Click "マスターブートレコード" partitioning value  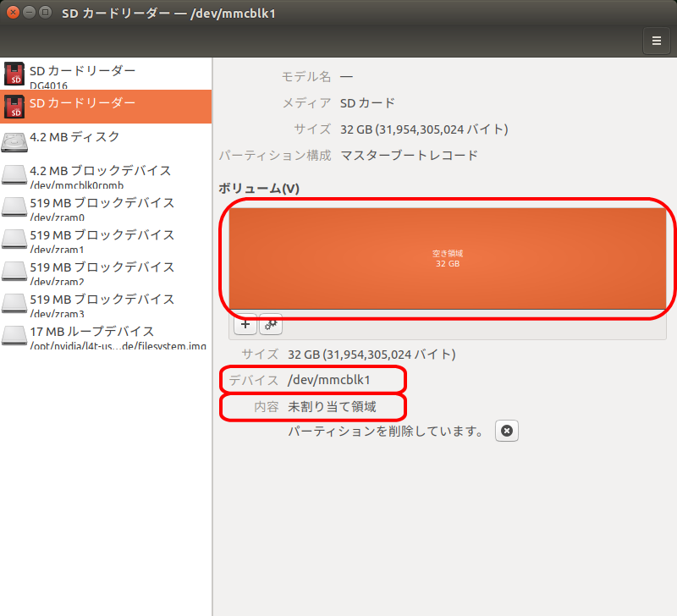409,155
